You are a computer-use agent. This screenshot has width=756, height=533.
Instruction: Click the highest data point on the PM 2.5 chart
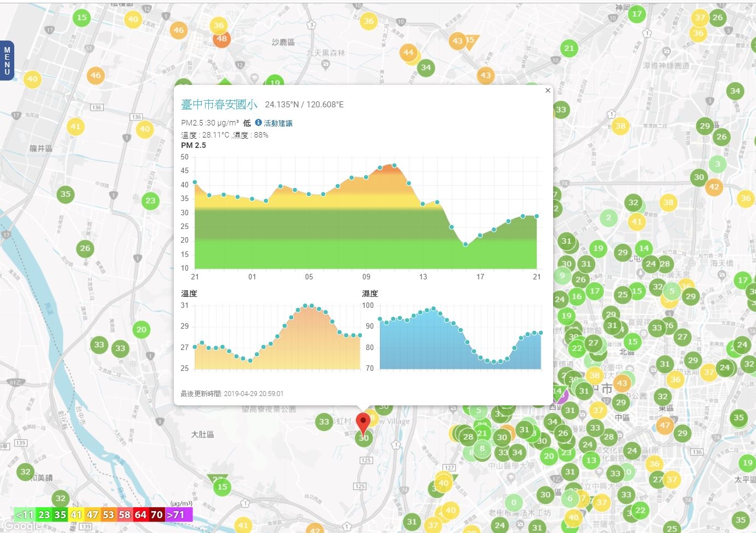[x=394, y=165]
